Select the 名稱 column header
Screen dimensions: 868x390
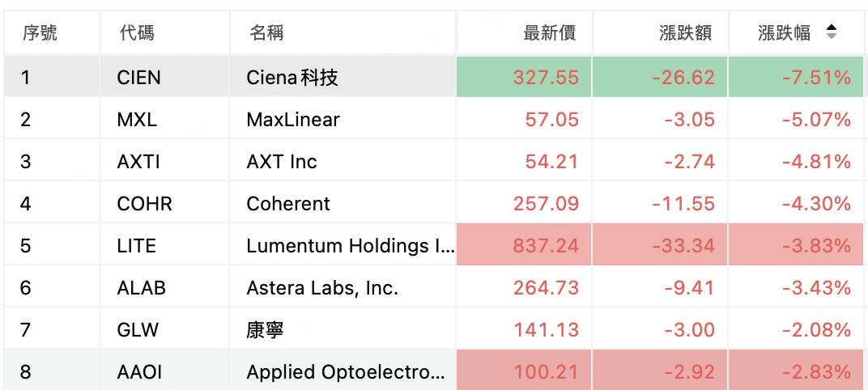point(266,33)
